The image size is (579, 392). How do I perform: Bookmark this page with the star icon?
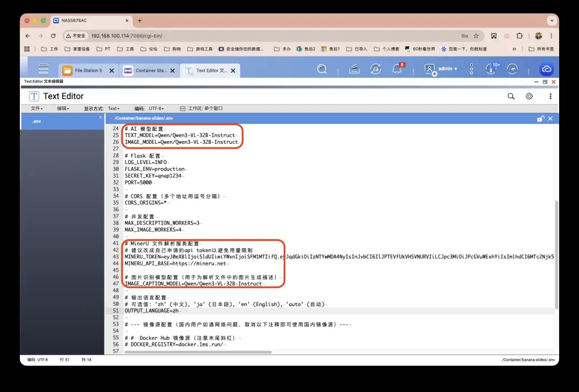point(476,36)
